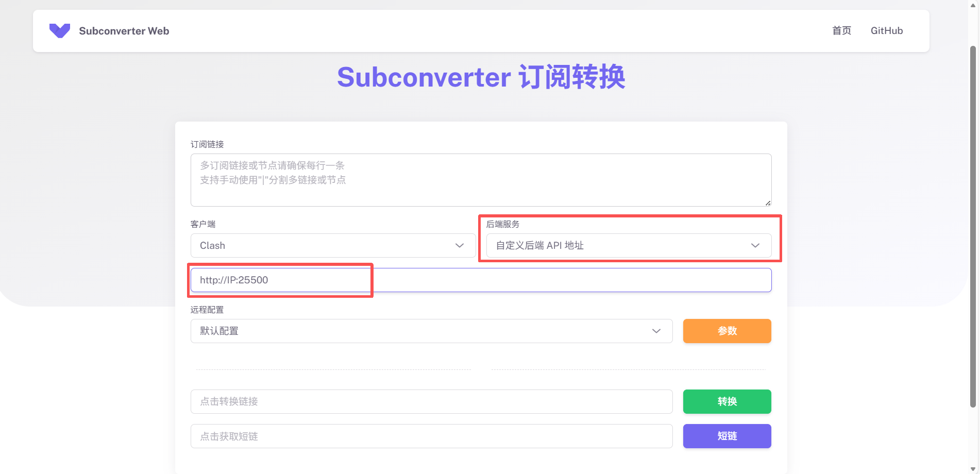Click the chevron of the Clash dropdown
The height and width of the screenshot is (474, 980).
pyautogui.click(x=460, y=246)
